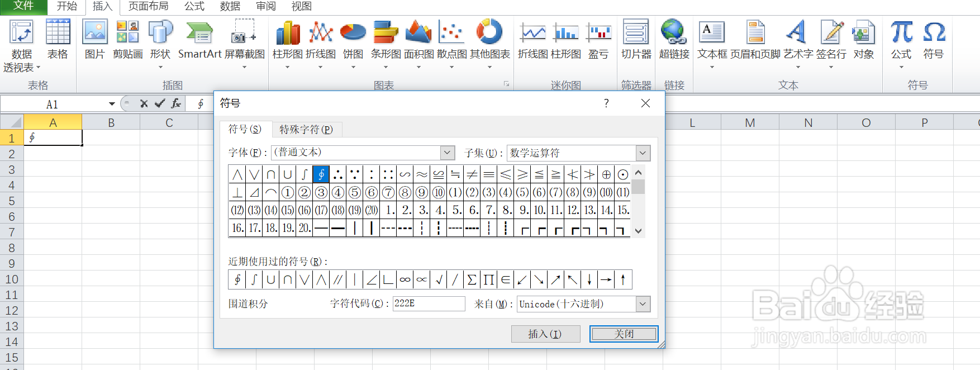
Task: Insert a bar chart (条形图)
Action: coord(386,45)
